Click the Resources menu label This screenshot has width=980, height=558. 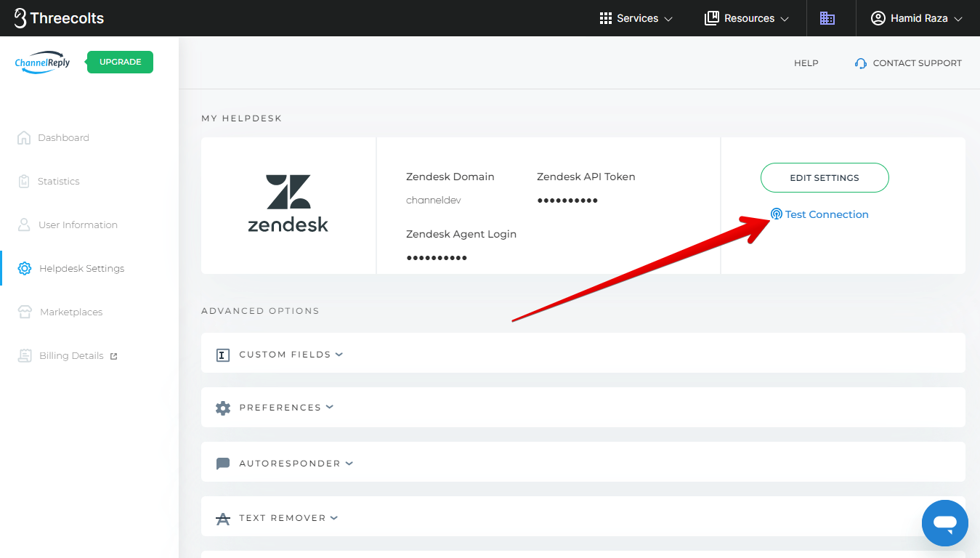[750, 18]
